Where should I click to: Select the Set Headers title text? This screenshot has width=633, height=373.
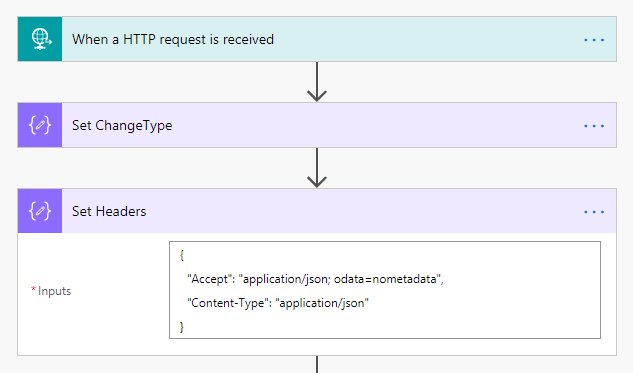point(109,211)
